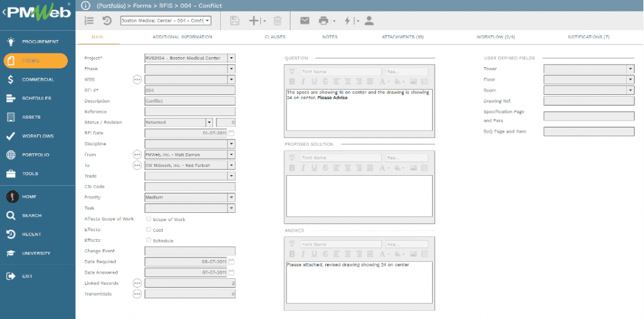Switch to Notes tab

[x=330, y=37]
